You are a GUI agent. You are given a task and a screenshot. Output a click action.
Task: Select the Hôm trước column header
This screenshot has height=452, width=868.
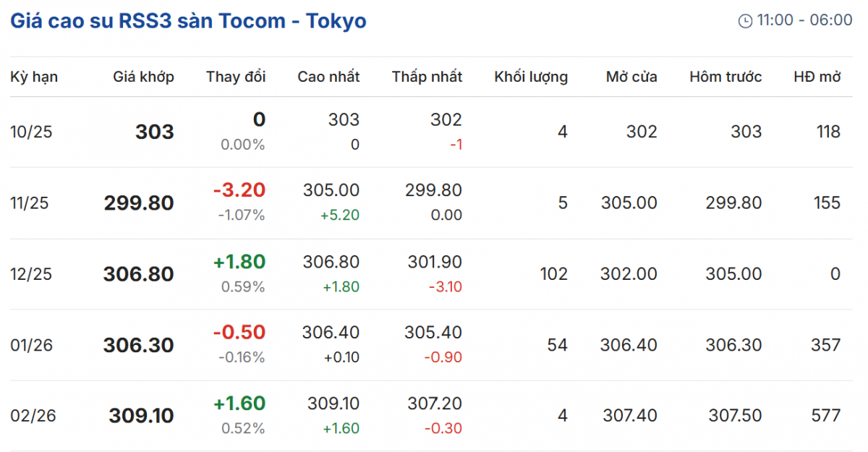[x=726, y=77]
